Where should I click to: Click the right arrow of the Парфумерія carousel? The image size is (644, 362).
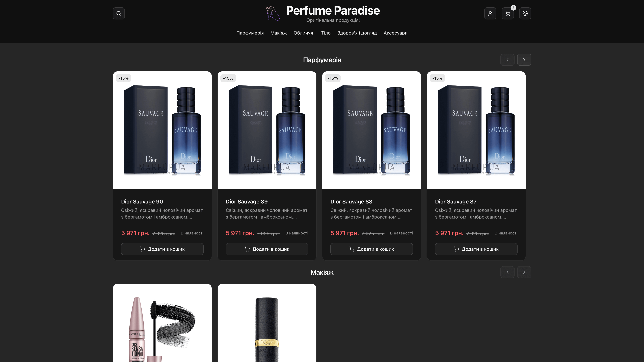pos(524,59)
